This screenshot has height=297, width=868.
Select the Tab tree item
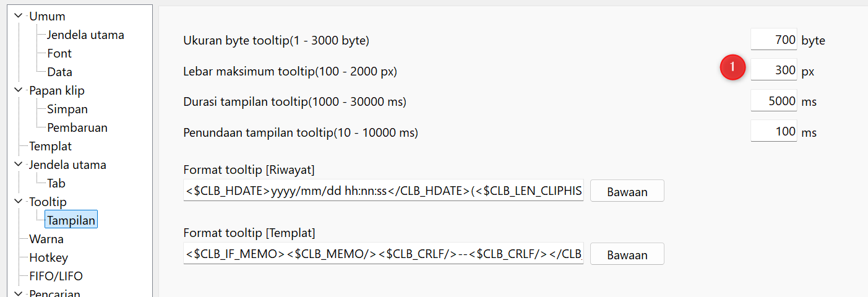(x=56, y=183)
